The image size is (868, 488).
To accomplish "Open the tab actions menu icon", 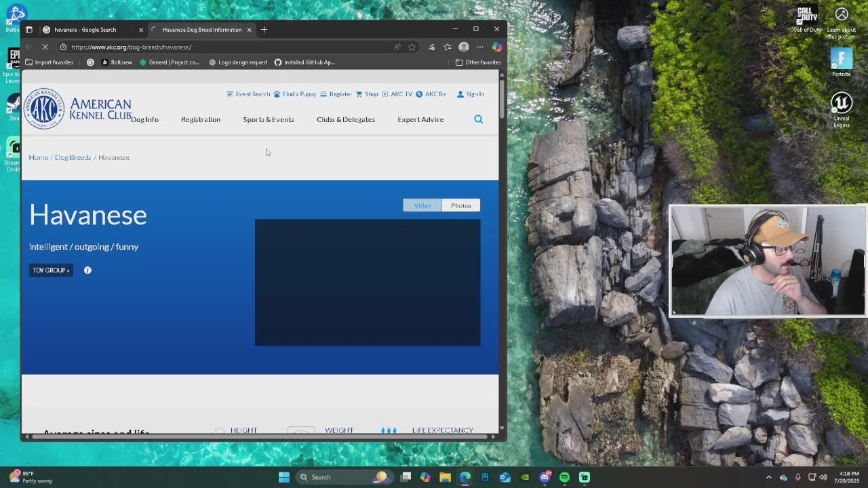I will click(28, 30).
